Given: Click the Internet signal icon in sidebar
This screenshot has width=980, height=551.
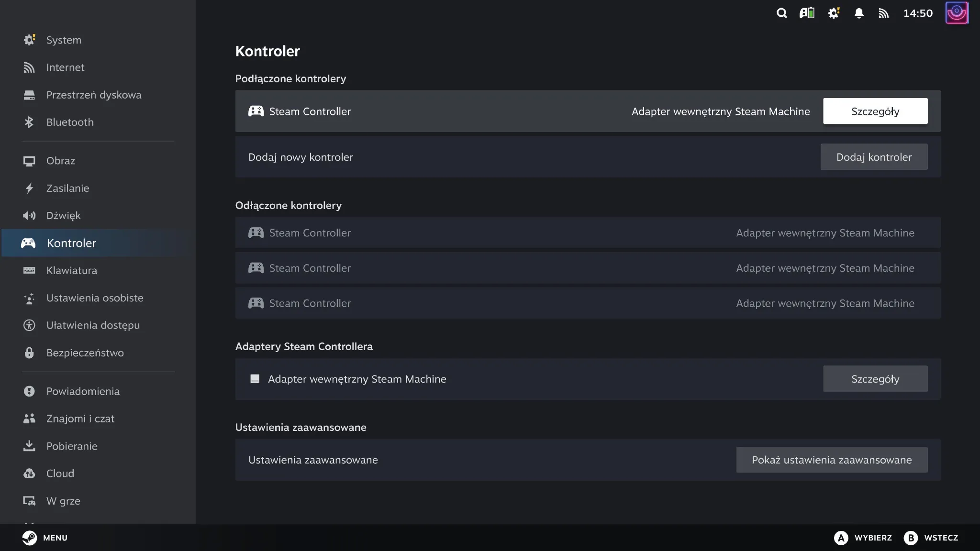Looking at the screenshot, I should pyautogui.click(x=29, y=67).
